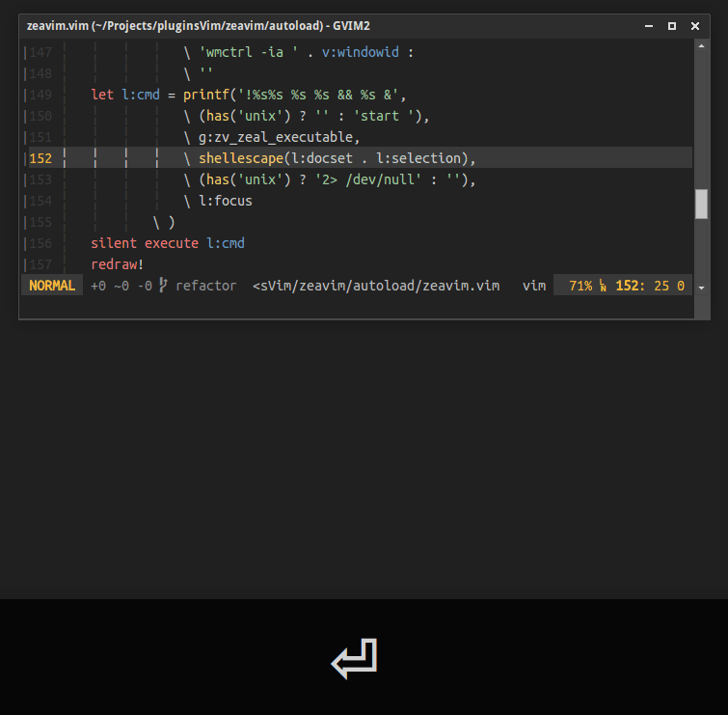Click line number 149
728x715 pixels.
[x=40, y=95]
